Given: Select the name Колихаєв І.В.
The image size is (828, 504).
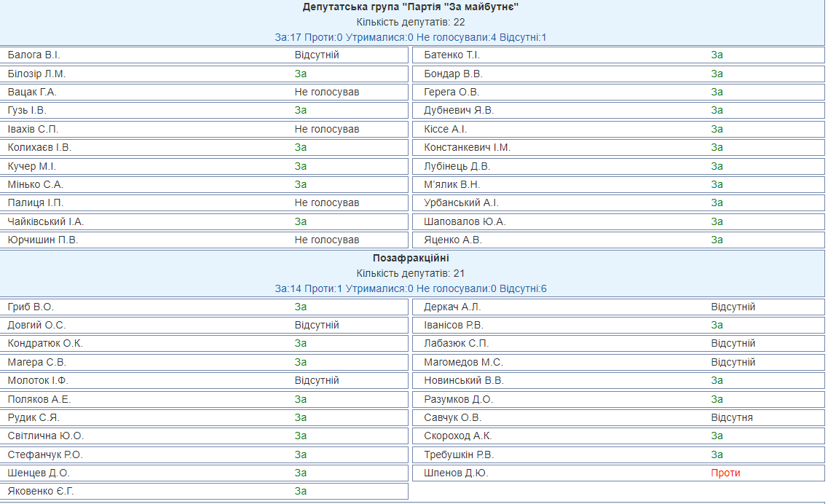Looking at the screenshot, I should coord(39,147).
